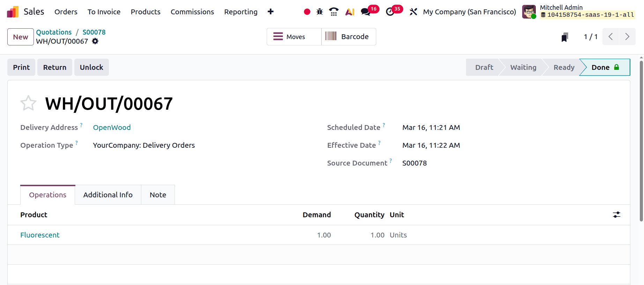Select the Operations tab
Screen dimensions: 644x285
point(48,195)
